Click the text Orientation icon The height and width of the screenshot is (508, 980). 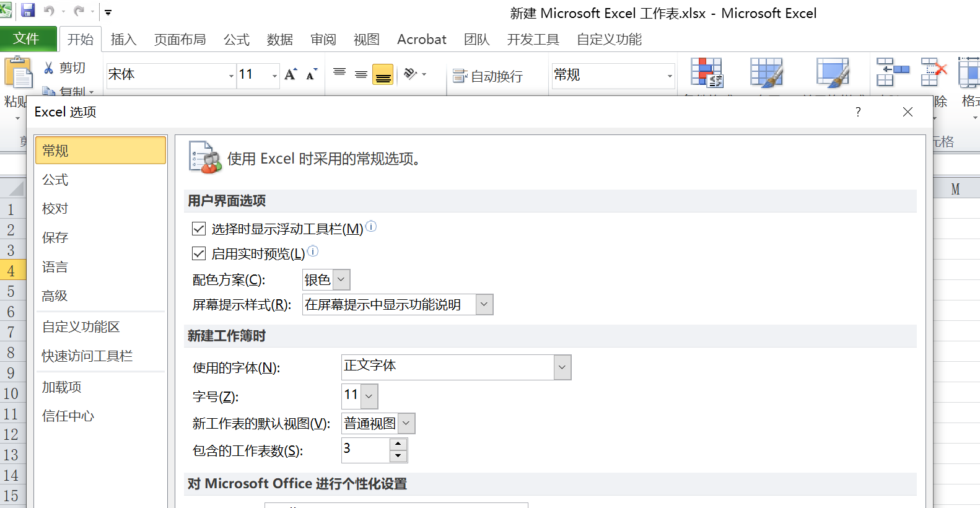(x=411, y=74)
